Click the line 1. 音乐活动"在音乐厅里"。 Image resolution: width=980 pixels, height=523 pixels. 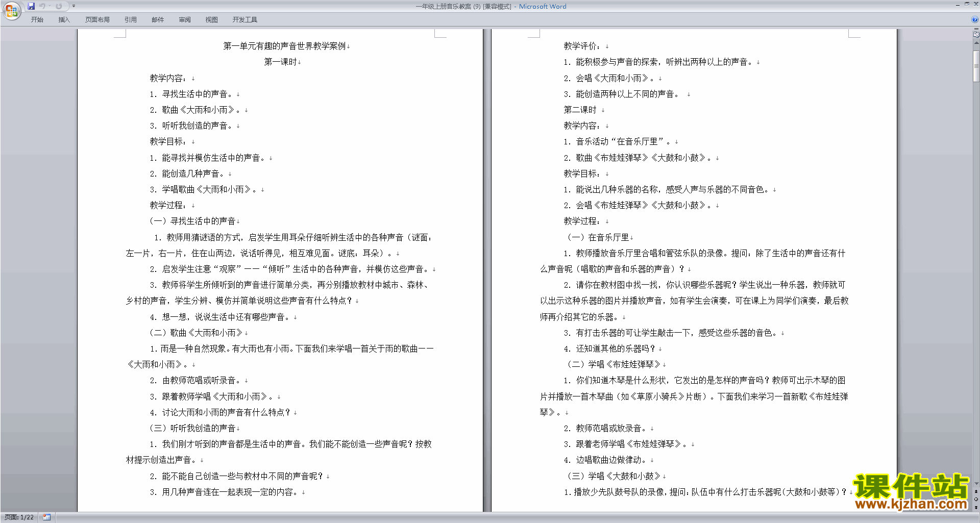pyautogui.click(x=618, y=141)
